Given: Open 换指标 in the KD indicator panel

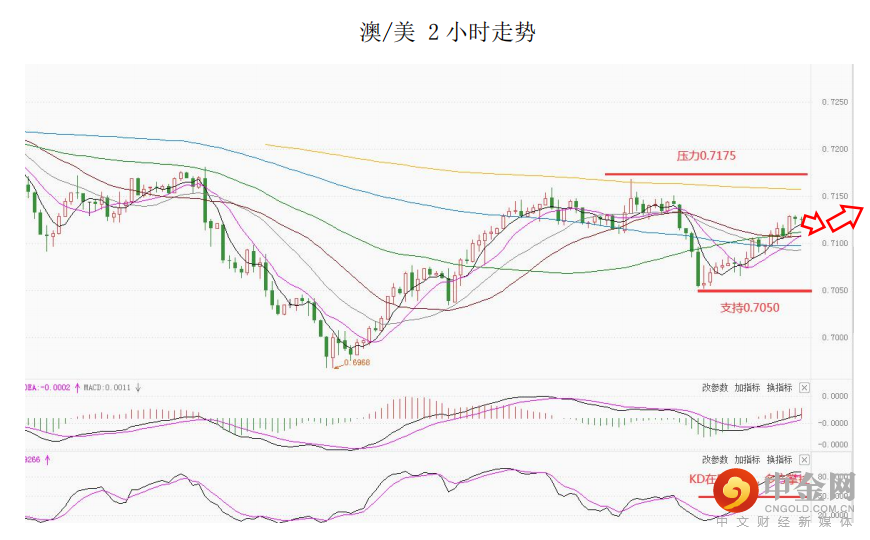Looking at the screenshot, I should [x=779, y=460].
